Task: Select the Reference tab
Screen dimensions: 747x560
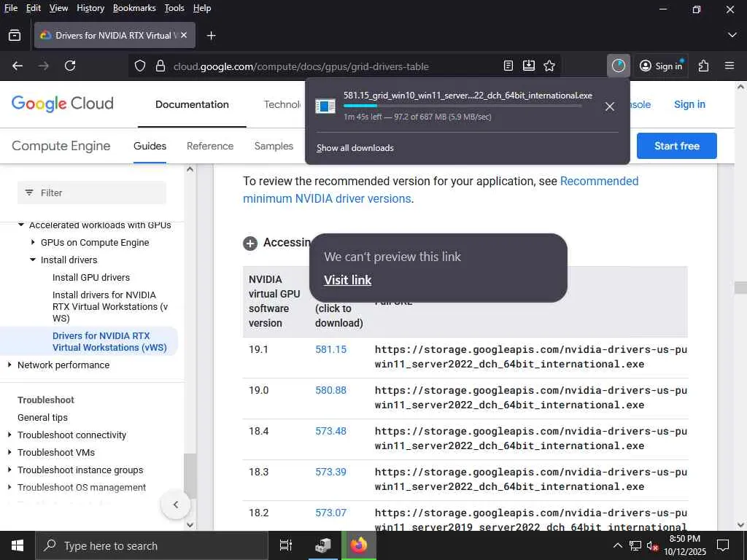Action: [x=210, y=146]
